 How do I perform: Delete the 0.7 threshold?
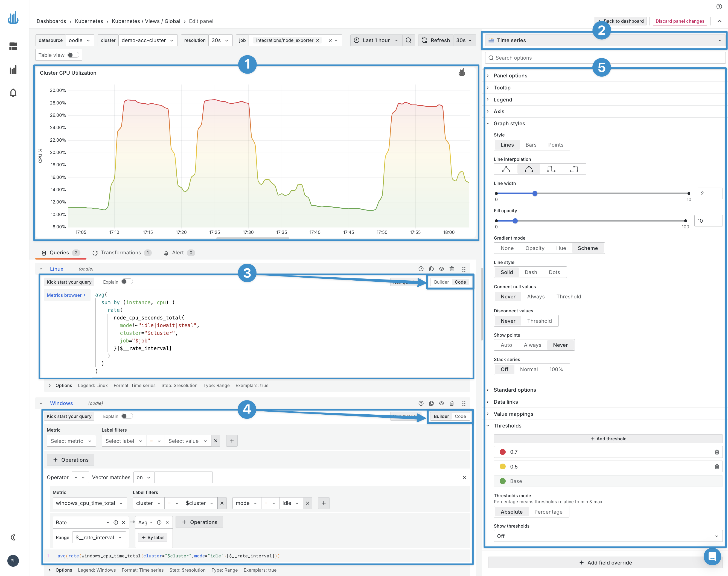(717, 452)
